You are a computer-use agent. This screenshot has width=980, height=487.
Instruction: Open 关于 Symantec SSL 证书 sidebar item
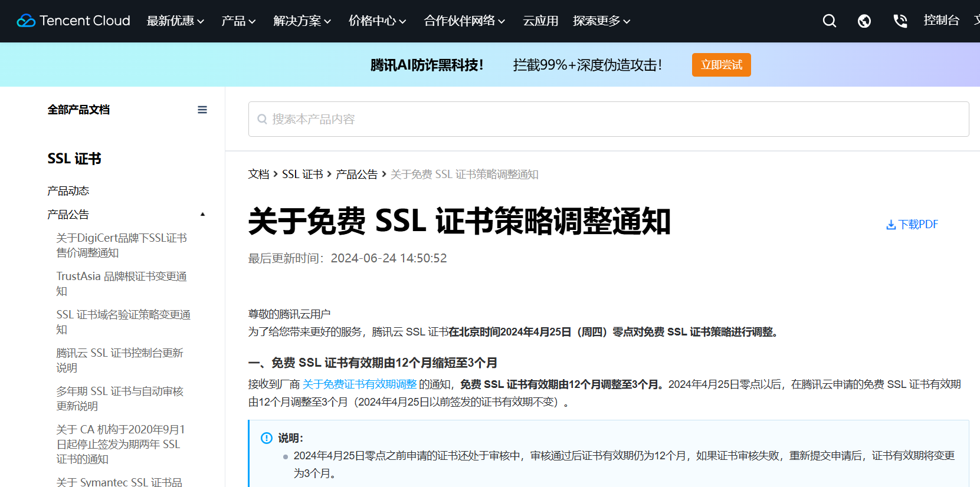119,481
